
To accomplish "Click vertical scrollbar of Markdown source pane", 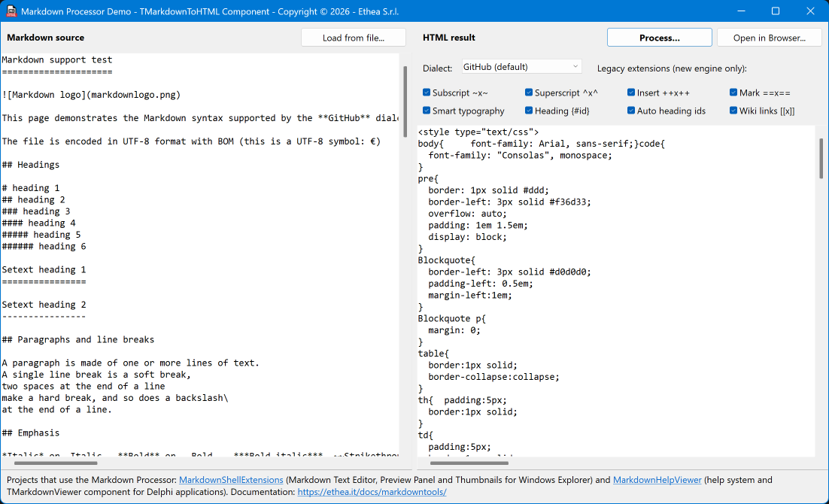I will click(x=405, y=102).
